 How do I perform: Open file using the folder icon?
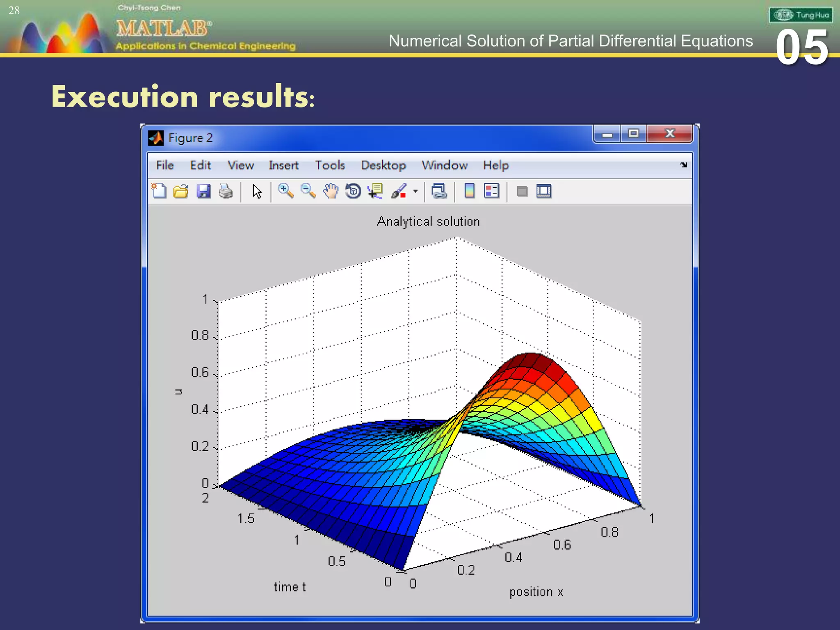point(180,191)
